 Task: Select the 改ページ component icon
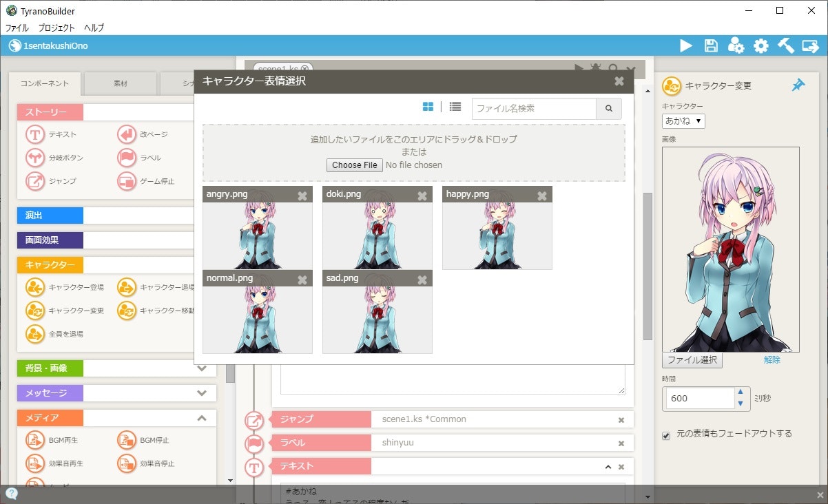(x=126, y=134)
